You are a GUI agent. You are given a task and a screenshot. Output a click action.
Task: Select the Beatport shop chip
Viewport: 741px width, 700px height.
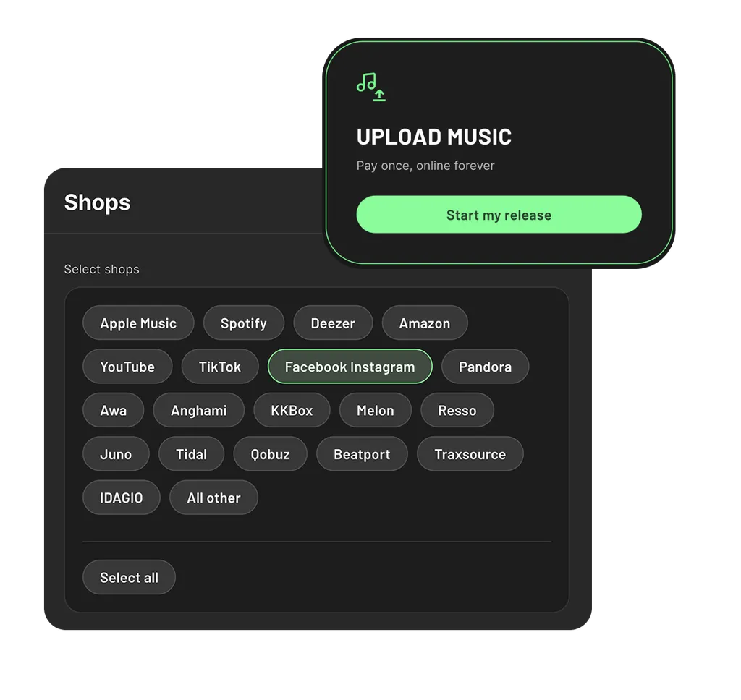point(362,454)
